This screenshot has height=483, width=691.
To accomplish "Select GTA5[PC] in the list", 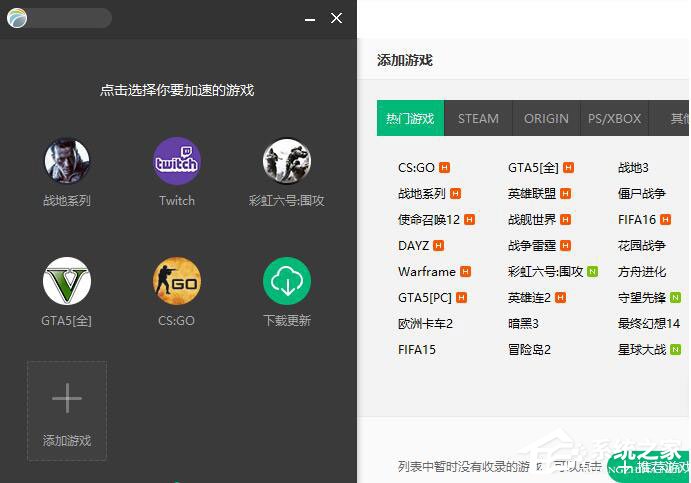I will [x=425, y=297].
